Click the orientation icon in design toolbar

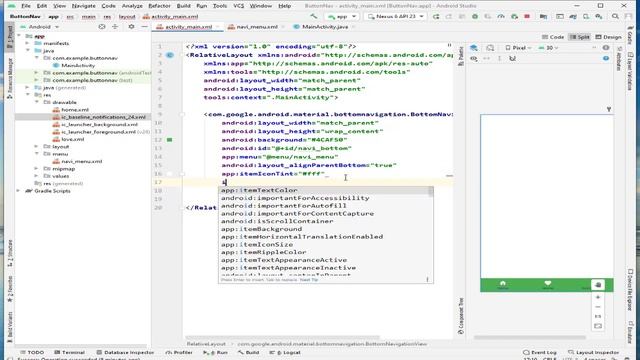(490, 48)
